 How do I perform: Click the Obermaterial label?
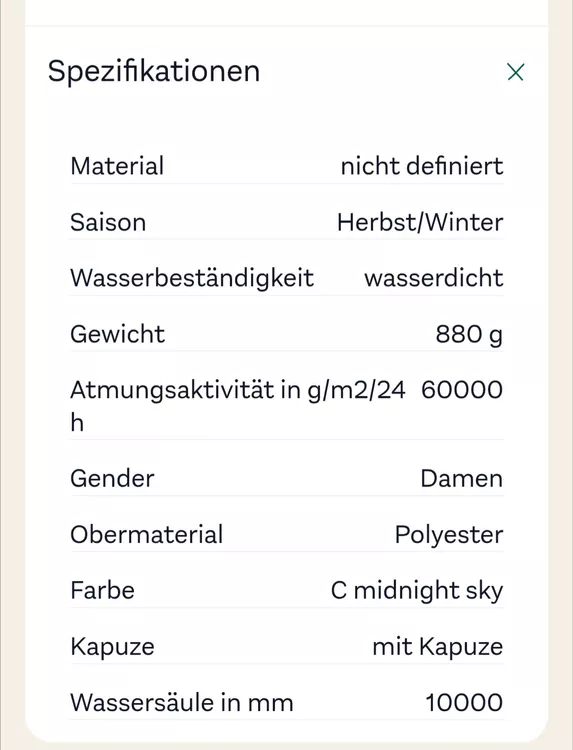click(146, 534)
